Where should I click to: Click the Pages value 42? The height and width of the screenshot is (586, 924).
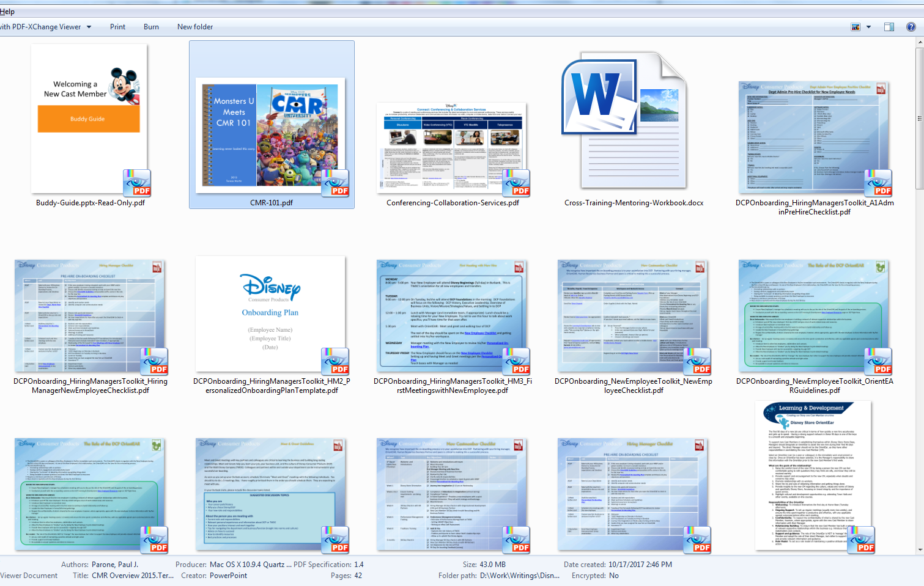358,576
